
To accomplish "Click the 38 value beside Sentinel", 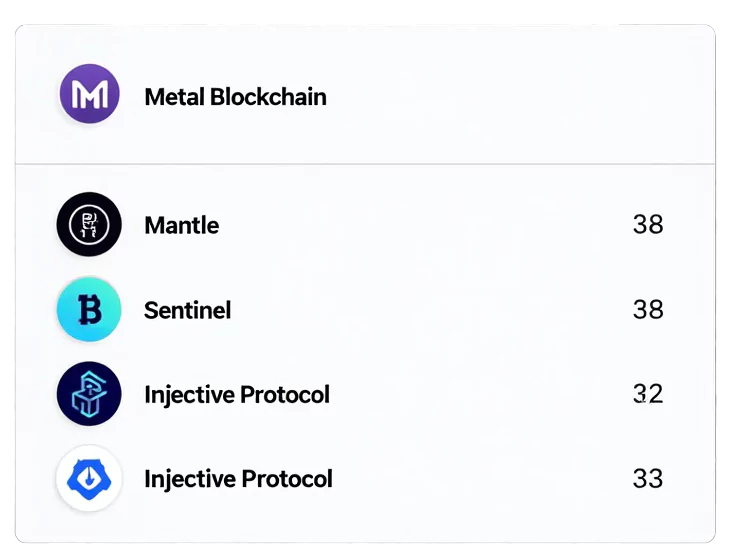I will click(648, 310).
